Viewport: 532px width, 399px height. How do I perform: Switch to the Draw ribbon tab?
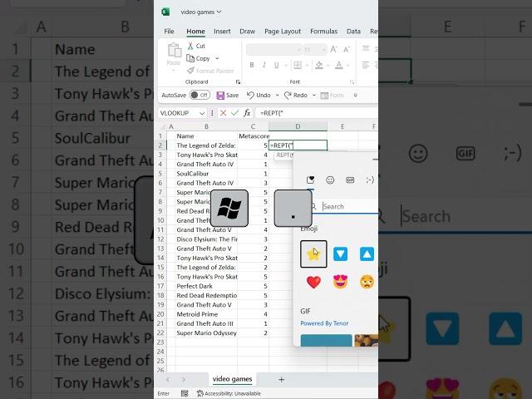[x=248, y=32]
